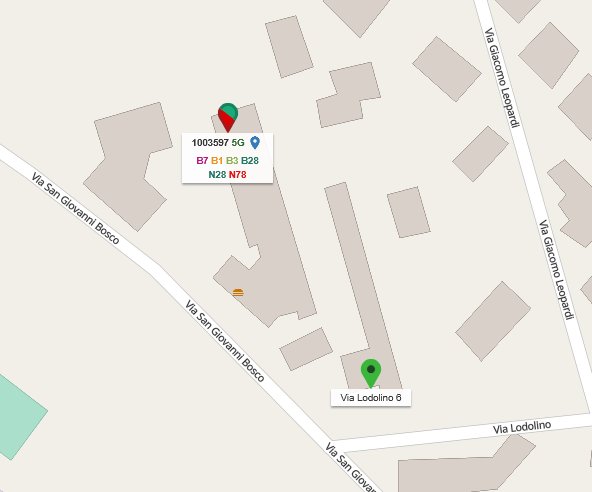Click the Via Lodolino street label
The height and width of the screenshot is (492, 592).
[x=522, y=427]
